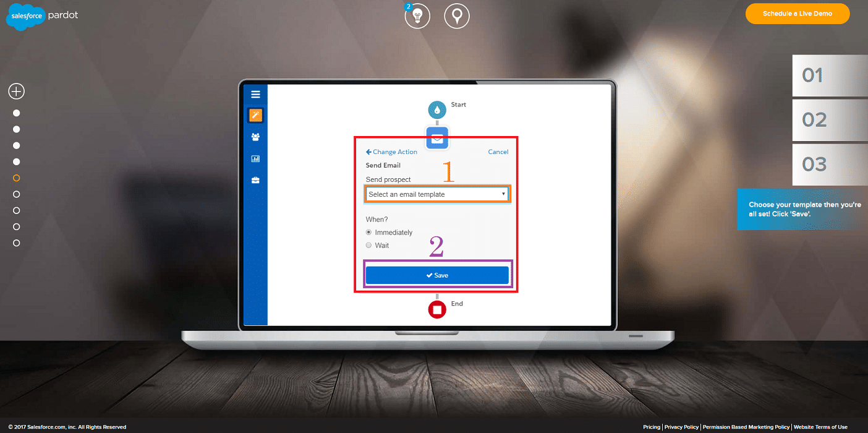The width and height of the screenshot is (868, 433).
Task: Click the blue email envelope node
Action: click(x=437, y=138)
